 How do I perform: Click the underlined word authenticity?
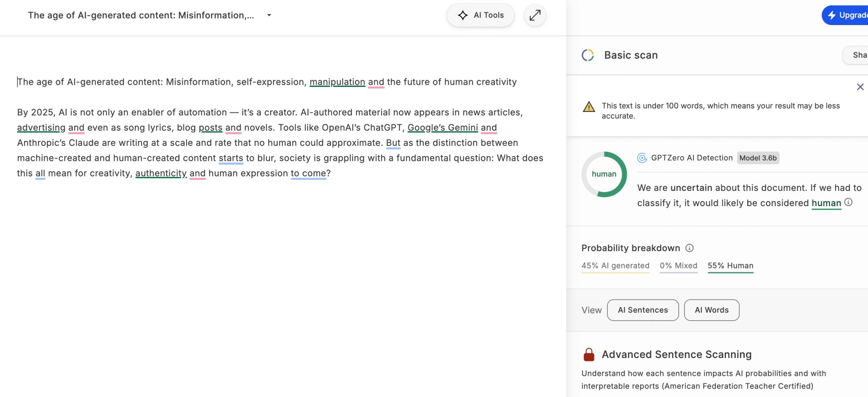(161, 173)
